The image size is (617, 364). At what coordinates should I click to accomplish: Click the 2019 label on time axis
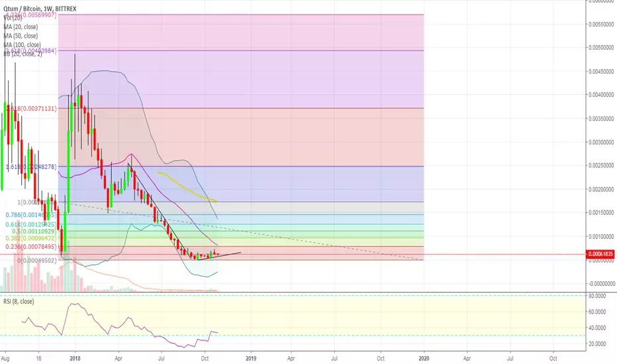(x=251, y=359)
